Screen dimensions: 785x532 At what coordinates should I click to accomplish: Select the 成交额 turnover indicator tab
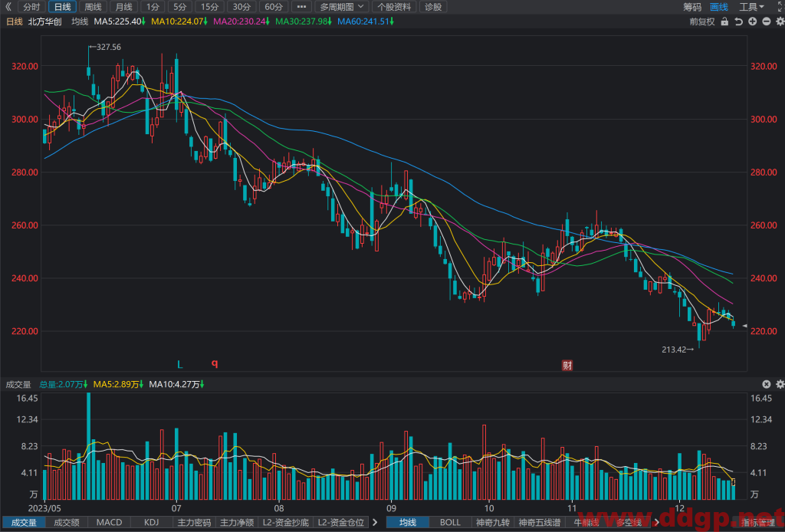tap(67, 522)
